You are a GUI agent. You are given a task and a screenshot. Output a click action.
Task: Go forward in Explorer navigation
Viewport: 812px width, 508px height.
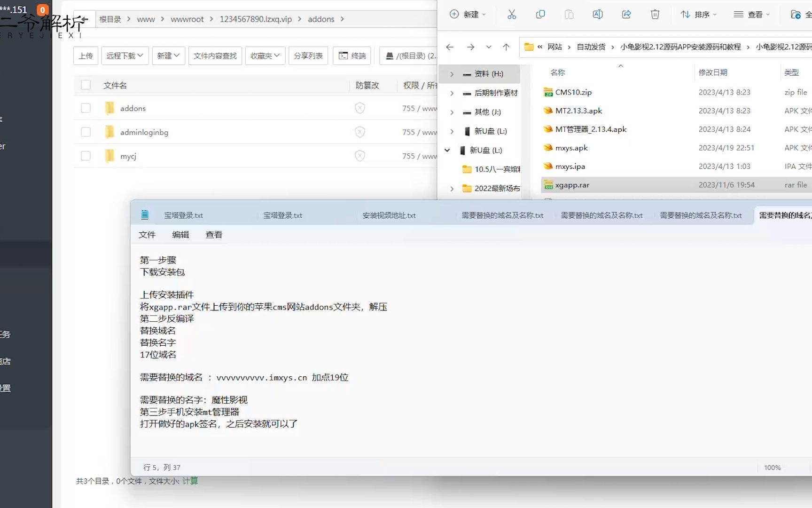click(x=470, y=47)
